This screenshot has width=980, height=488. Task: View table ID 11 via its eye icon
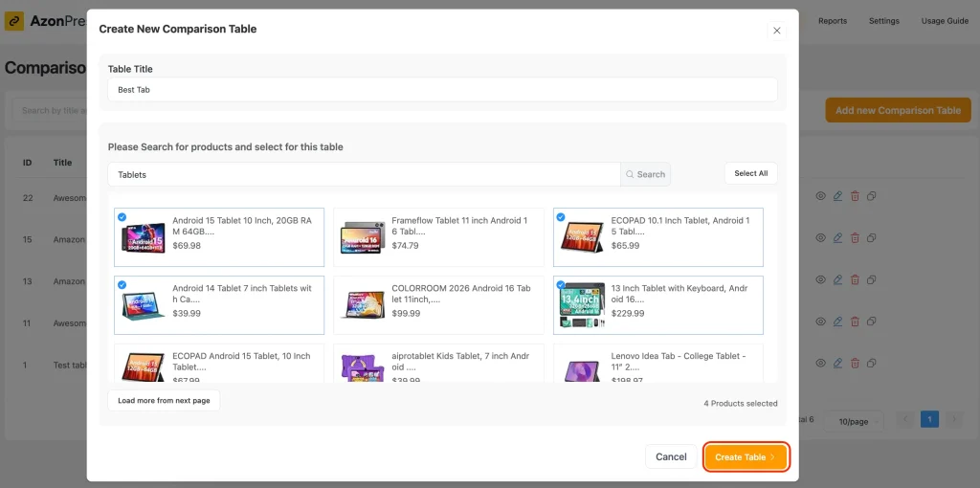point(820,322)
